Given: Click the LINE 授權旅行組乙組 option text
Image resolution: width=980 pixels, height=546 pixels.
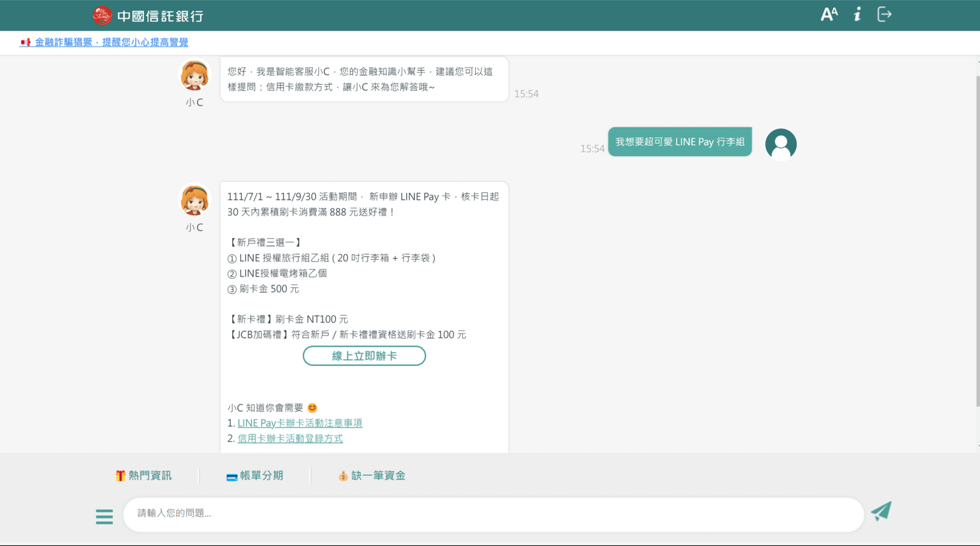Looking at the screenshot, I should [x=331, y=258].
